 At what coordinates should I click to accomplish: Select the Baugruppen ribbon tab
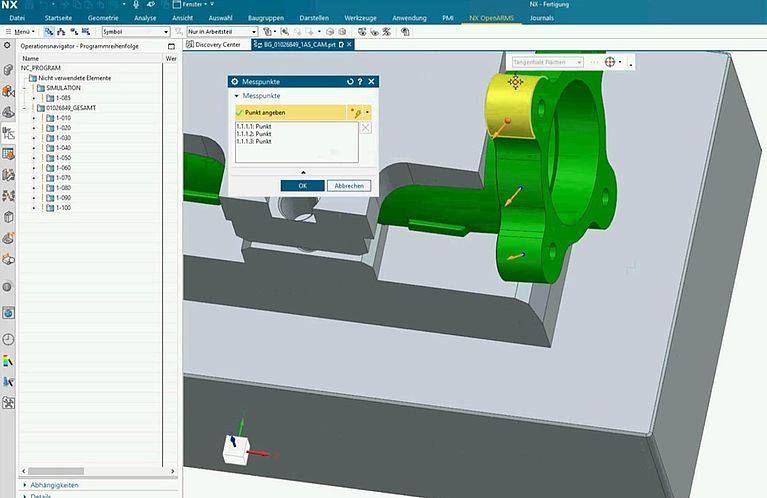pos(266,18)
